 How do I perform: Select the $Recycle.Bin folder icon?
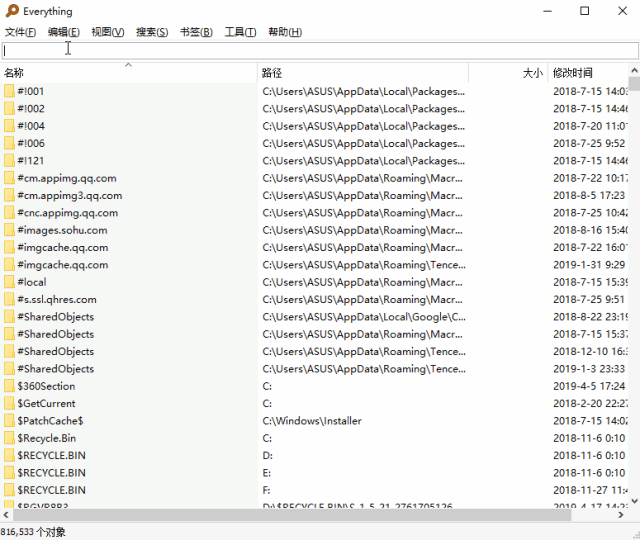click(x=9, y=438)
